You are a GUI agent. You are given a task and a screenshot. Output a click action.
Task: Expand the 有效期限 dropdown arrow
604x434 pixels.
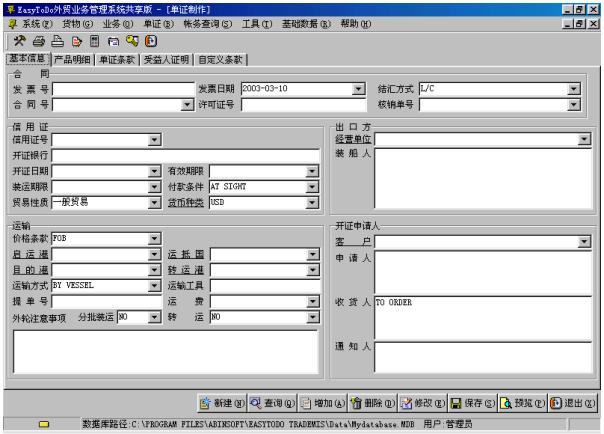click(312, 171)
